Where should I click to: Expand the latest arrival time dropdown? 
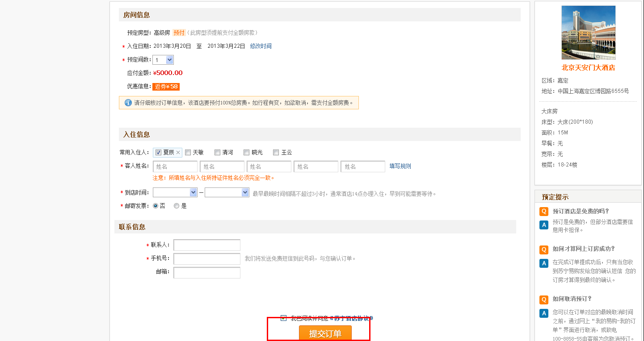(x=227, y=192)
